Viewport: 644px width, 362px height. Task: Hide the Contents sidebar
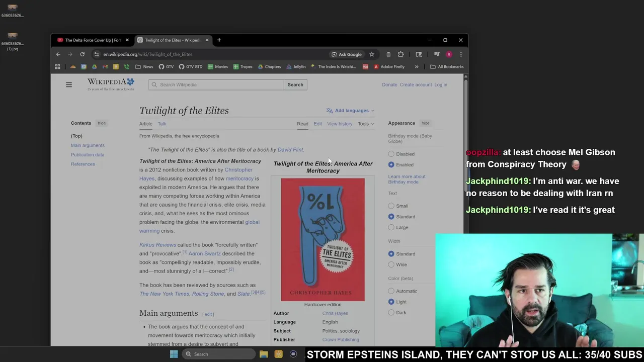click(x=102, y=123)
